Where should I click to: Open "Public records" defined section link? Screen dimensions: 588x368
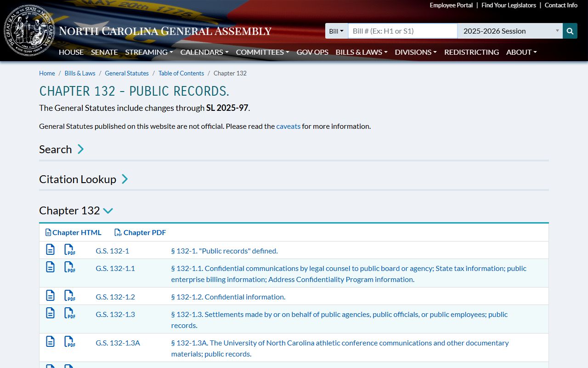point(224,251)
